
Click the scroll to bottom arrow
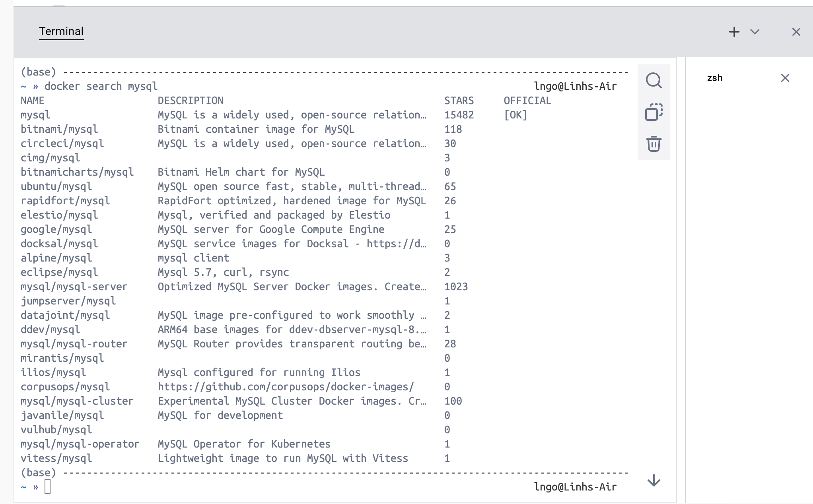pyautogui.click(x=654, y=481)
